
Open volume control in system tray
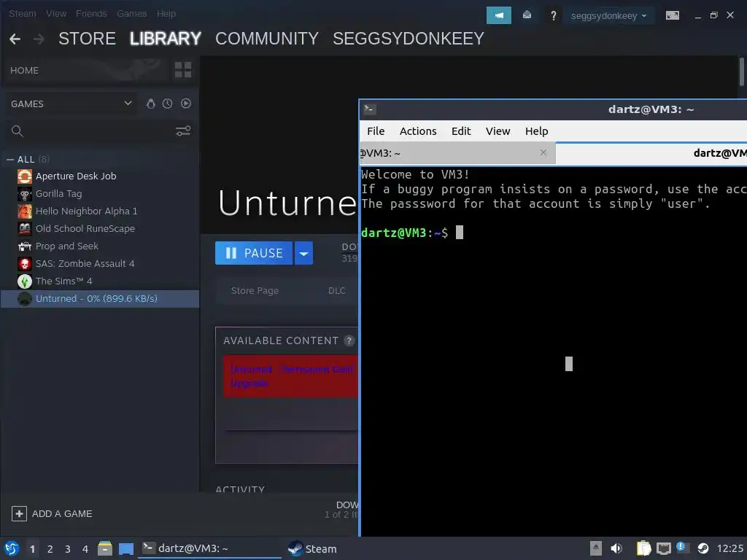(x=616, y=548)
